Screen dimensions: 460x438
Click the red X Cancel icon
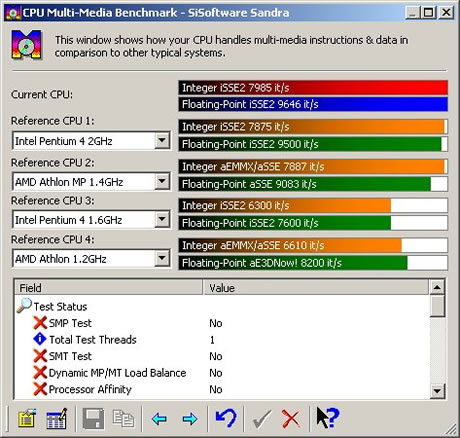pyautogui.click(x=291, y=419)
